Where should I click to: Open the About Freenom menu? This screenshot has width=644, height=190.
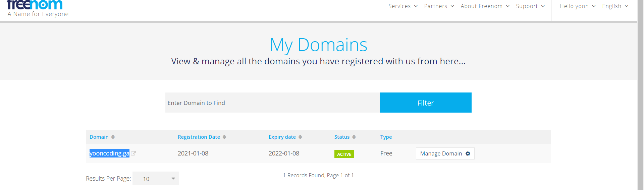(x=485, y=6)
